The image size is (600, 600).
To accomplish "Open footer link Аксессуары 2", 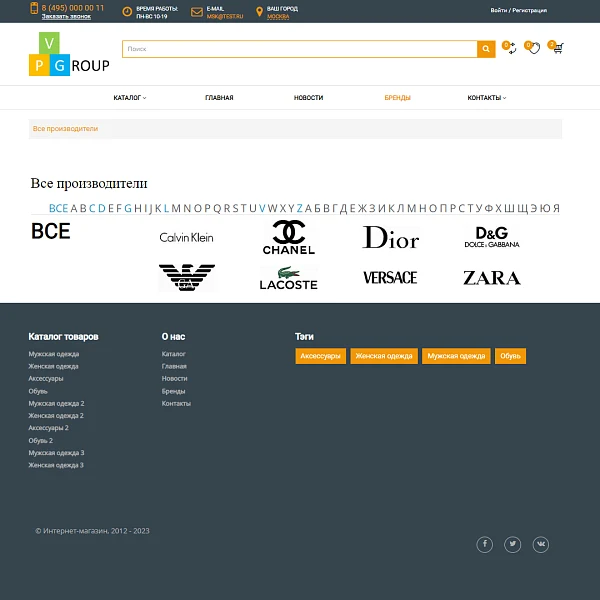I will click(49, 428).
